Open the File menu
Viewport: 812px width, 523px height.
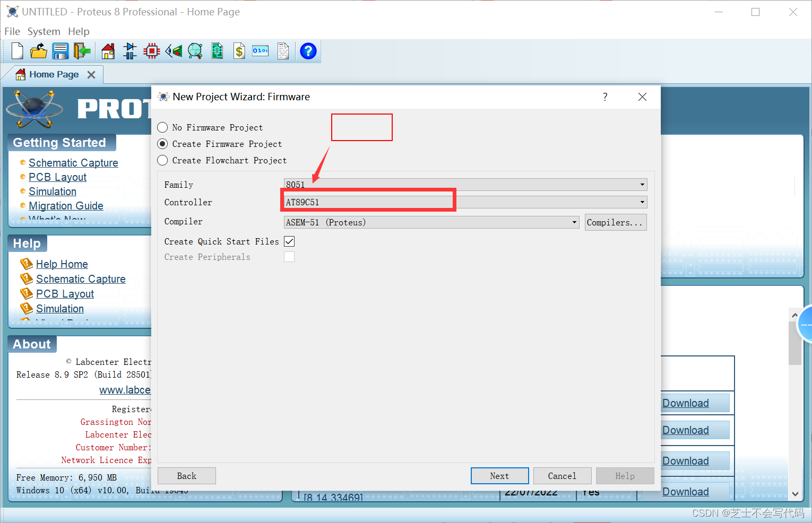click(12, 31)
